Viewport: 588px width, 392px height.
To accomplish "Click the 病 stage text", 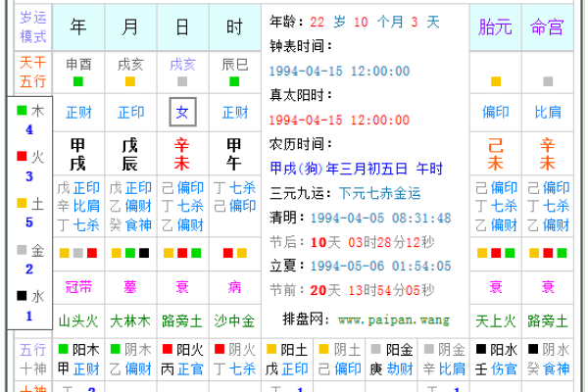I will tap(234, 287).
